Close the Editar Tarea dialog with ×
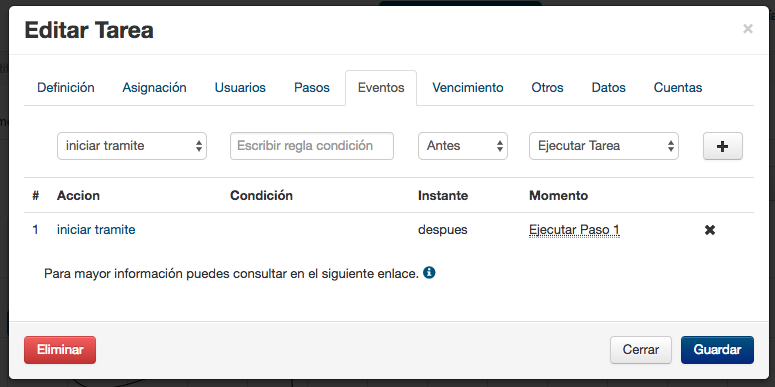Viewport: 775px width, 387px height. tap(748, 29)
